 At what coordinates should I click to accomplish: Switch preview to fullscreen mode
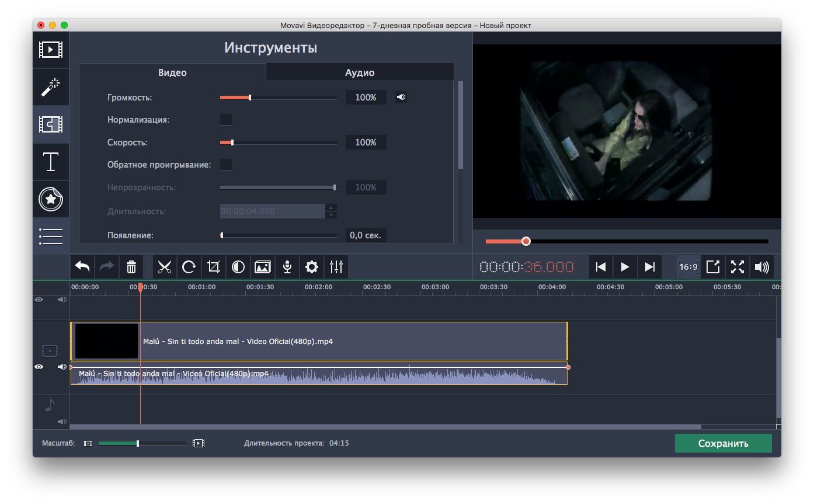738,267
